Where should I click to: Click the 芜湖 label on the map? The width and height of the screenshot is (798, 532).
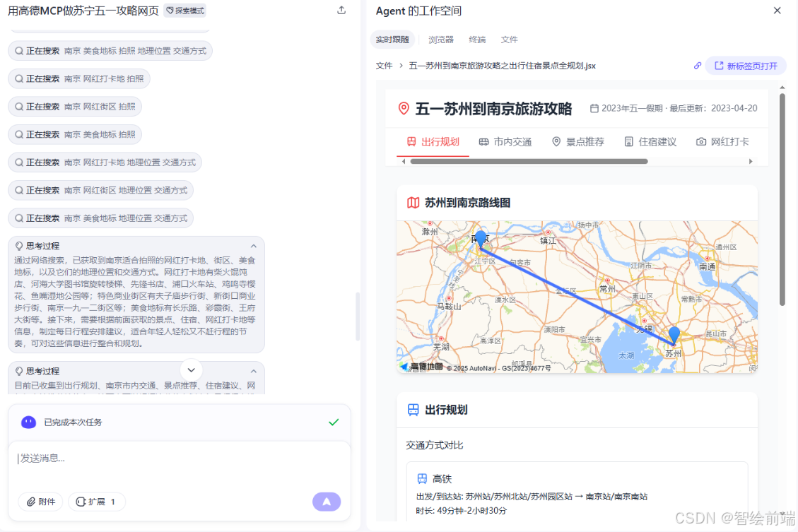click(441, 347)
